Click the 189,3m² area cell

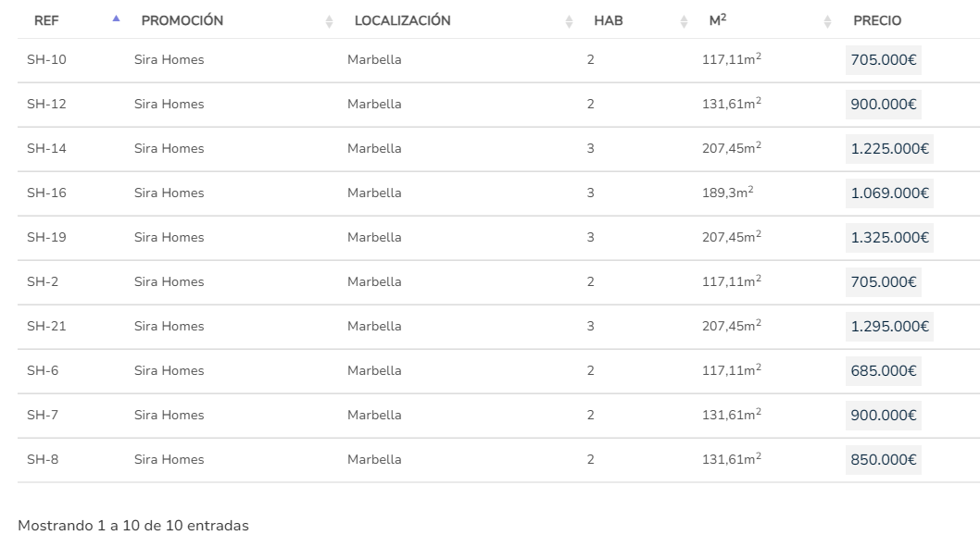point(727,193)
